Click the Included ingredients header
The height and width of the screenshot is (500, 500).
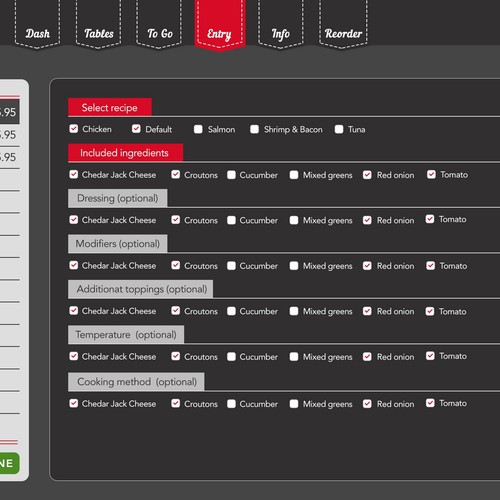pos(125,153)
